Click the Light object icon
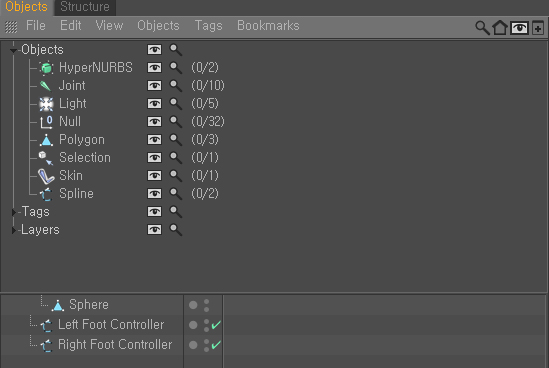The image size is (549, 368). [x=46, y=104]
